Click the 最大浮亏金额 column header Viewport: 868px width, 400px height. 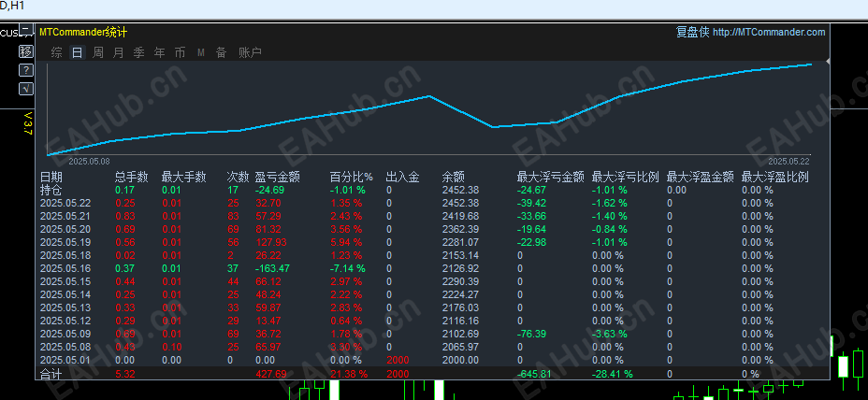pos(550,177)
